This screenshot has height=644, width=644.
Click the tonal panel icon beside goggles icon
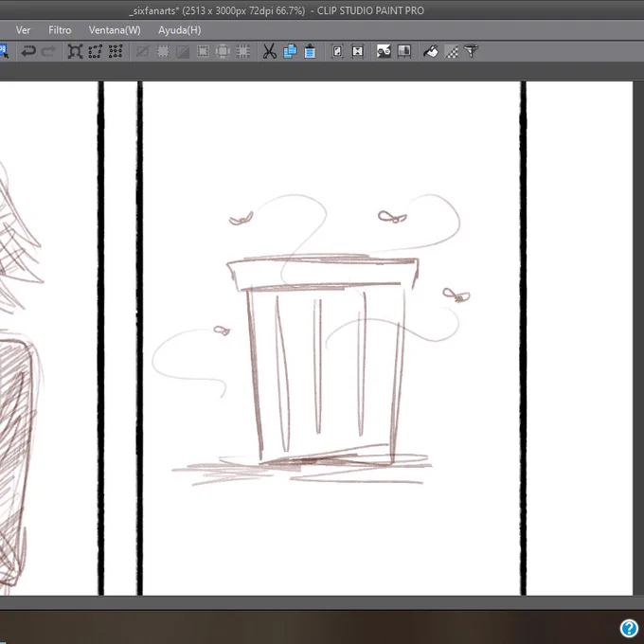[x=404, y=51]
